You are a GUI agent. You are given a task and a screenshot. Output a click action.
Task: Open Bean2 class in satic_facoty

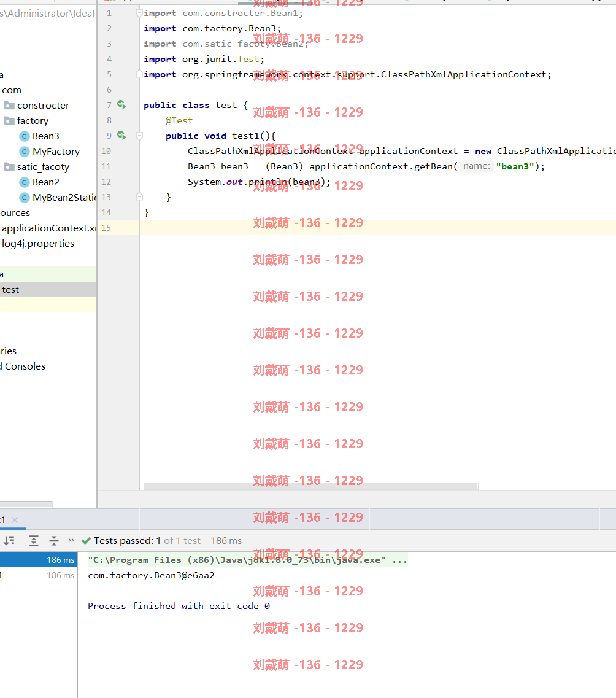[x=46, y=182]
